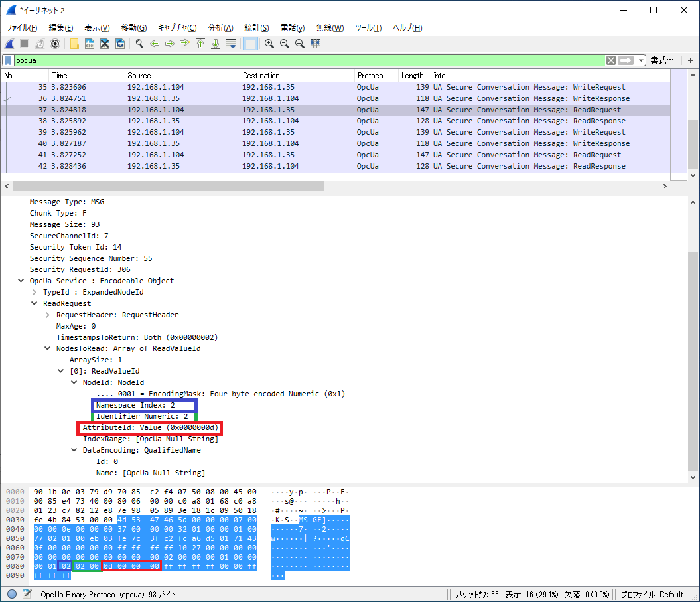Sort packets by Info column header
Viewport: 700px width, 602px height.
(551, 76)
